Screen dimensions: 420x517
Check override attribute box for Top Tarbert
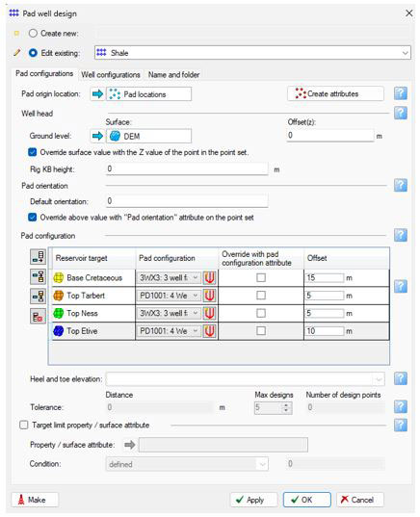261,296
